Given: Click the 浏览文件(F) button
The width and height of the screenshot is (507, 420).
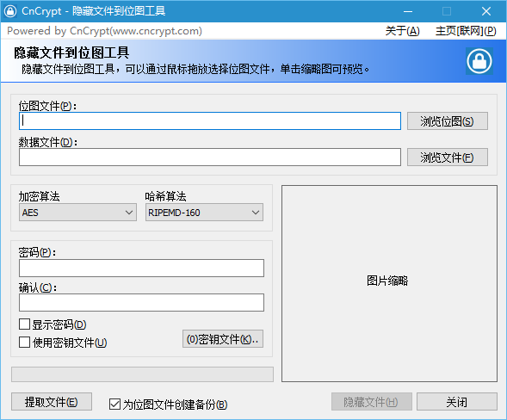Looking at the screenshot, I should [x=448, y=157].
